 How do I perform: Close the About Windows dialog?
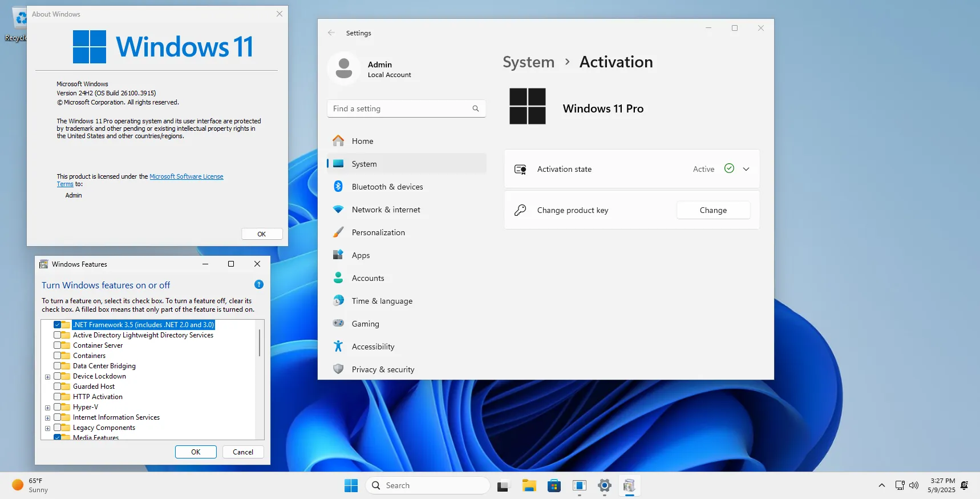click(x=280, y=14)
